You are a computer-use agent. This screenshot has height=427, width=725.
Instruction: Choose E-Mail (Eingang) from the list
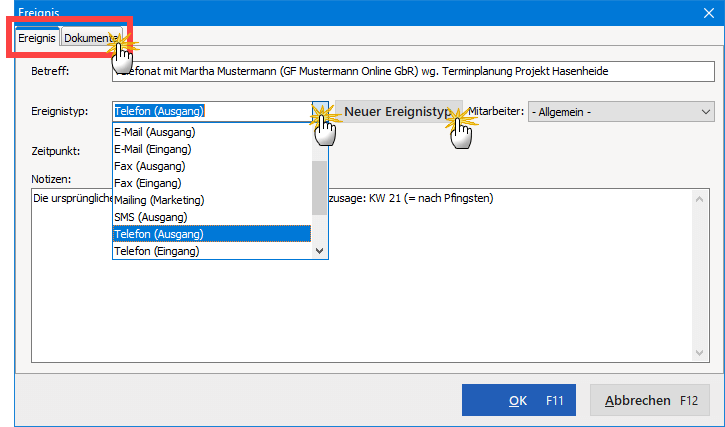point(212,149)
